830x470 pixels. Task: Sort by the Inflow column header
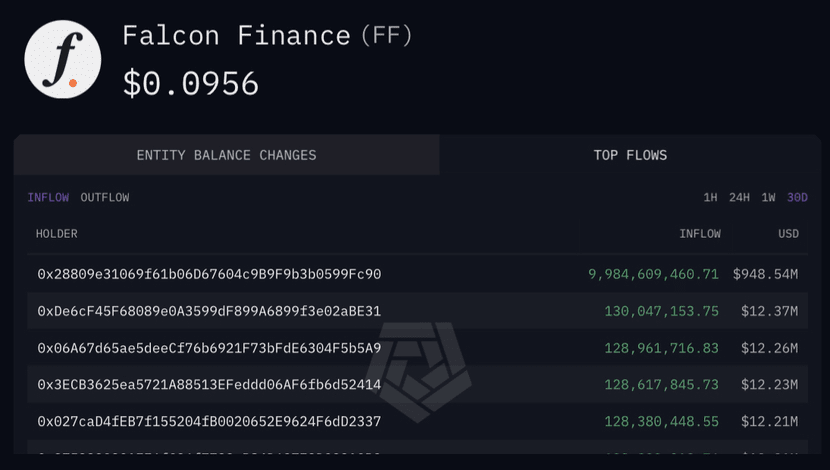[x=699, y=234]
